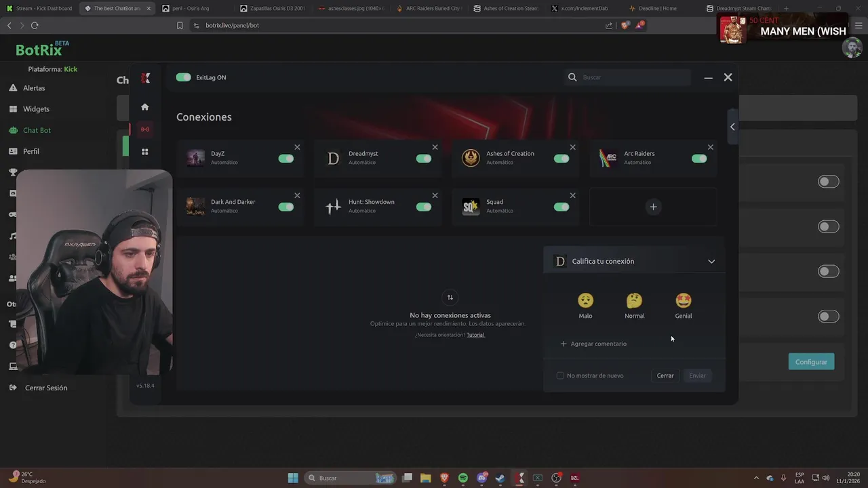Select the connections broadcast icon in ExitLag sidebar
Viewport: 868px width, 488px height.
click(x=144, y=129)
